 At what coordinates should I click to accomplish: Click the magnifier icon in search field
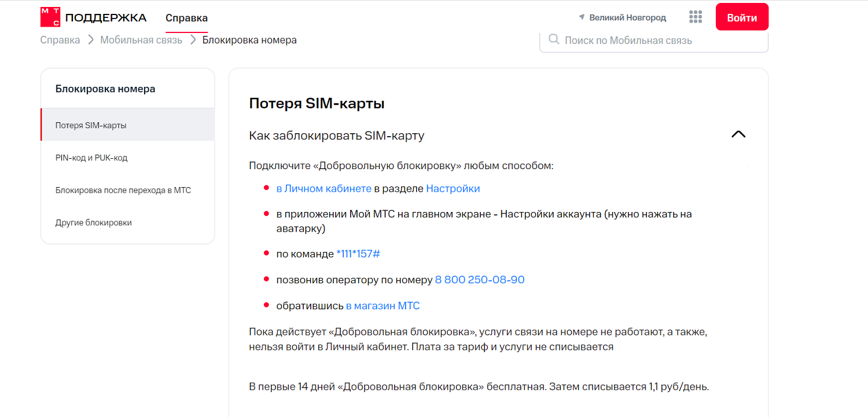tap(554, 39)
